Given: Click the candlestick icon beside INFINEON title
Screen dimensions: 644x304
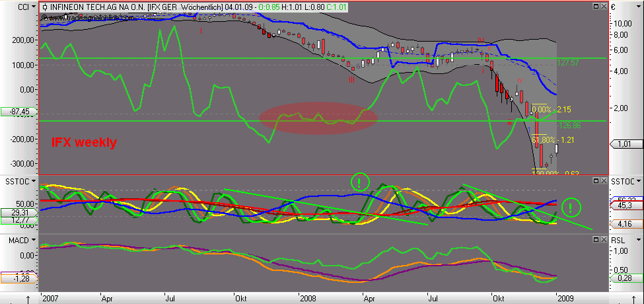Looking at the screenshot, I should click(x=45, y=7).
